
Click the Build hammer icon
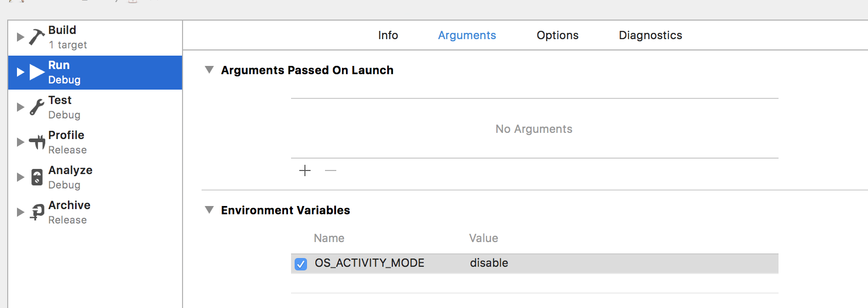[x=37, y=37]
